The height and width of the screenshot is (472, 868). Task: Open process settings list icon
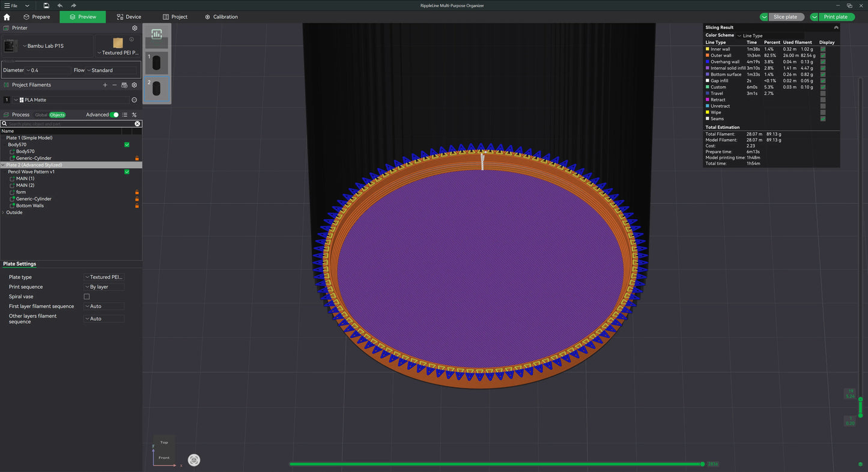pos(125,115)
